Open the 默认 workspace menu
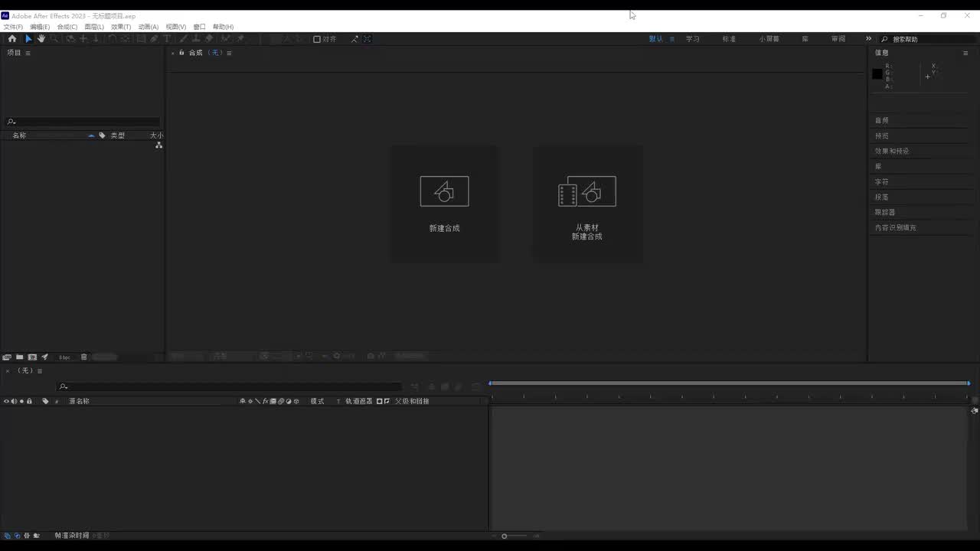 point(672,39)
